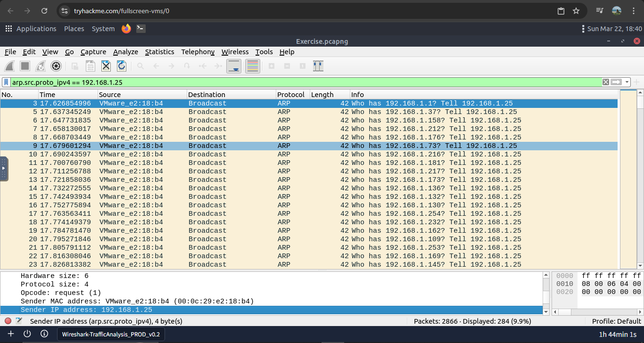The height and width of the screenshot is (343, 644).
Task: Open the expert information red circle
Action: pyautogui.click(x=8, y=321)
